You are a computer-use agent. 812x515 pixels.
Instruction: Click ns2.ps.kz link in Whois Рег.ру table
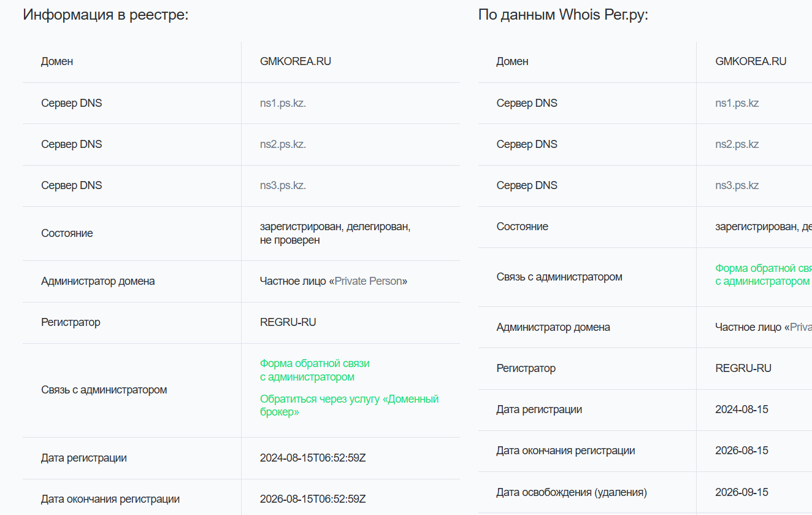pos(737,144)
